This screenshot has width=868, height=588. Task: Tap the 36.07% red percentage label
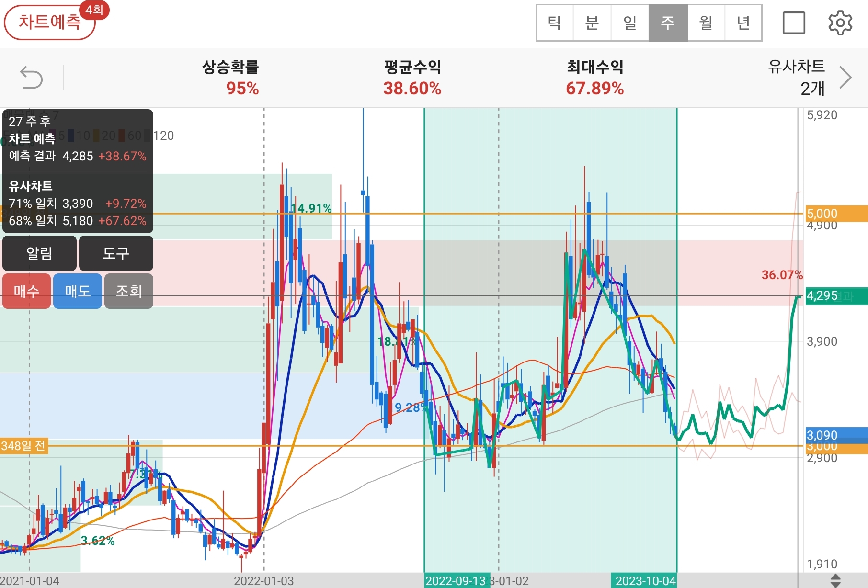pos(782,275)
